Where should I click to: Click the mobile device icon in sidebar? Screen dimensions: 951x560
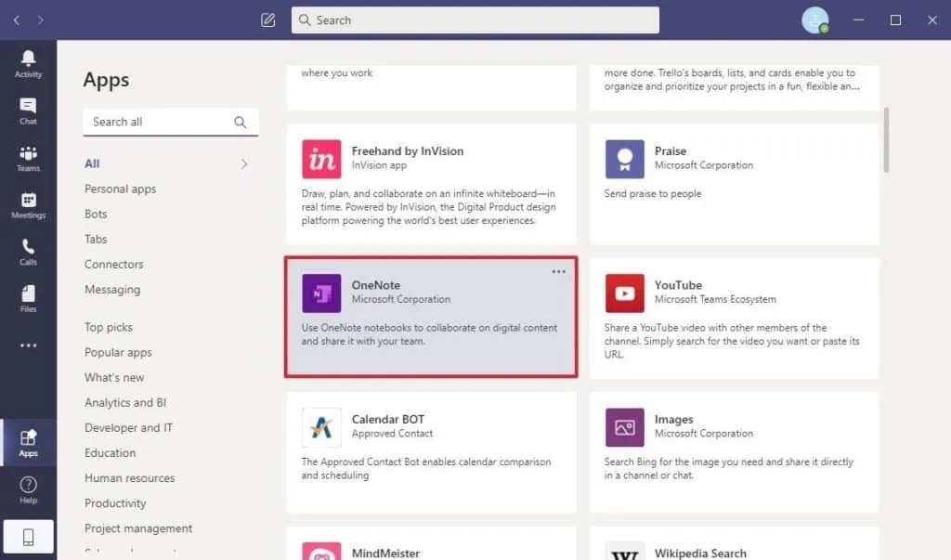pos(28,536)
